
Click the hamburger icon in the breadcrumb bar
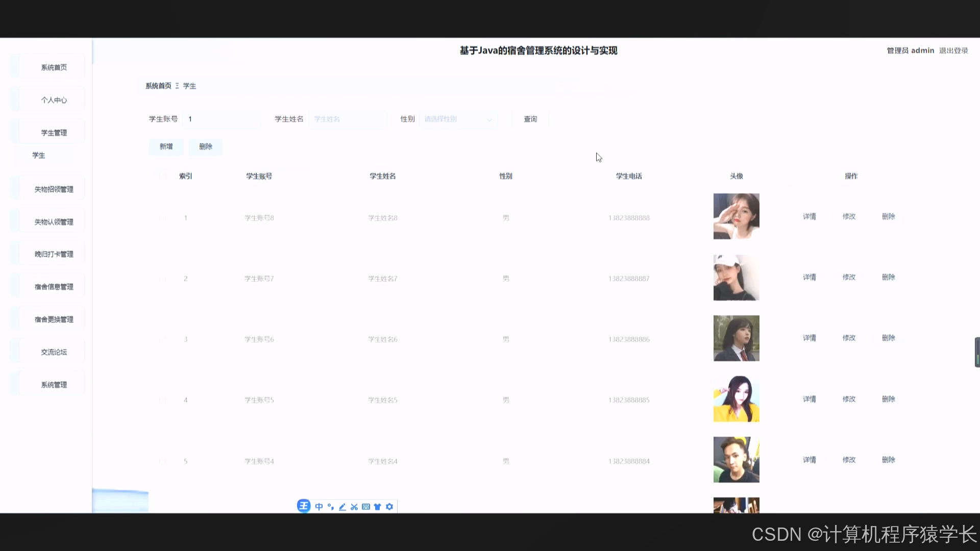pyautogui.click(x=178, y=86)
